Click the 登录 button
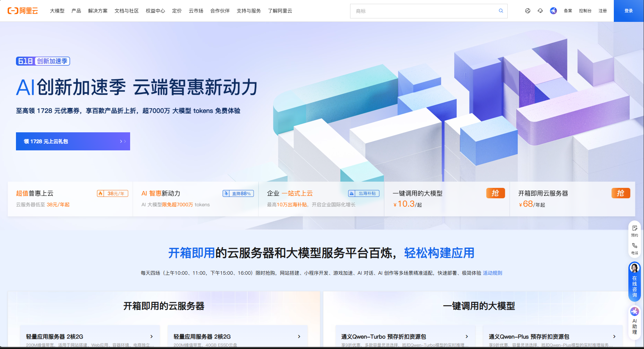 pos(629,11)
